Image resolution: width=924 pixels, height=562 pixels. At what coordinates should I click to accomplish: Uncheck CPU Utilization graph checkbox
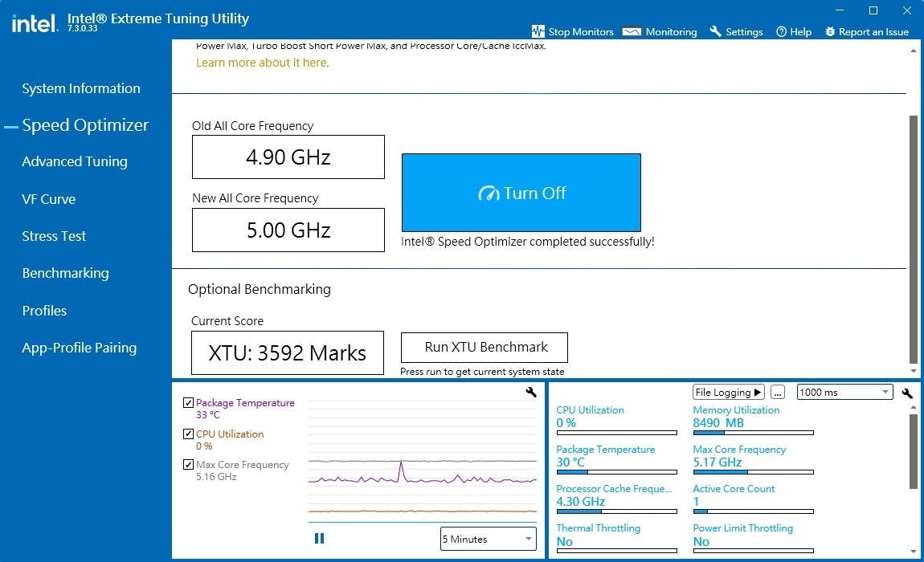(189, 434)
